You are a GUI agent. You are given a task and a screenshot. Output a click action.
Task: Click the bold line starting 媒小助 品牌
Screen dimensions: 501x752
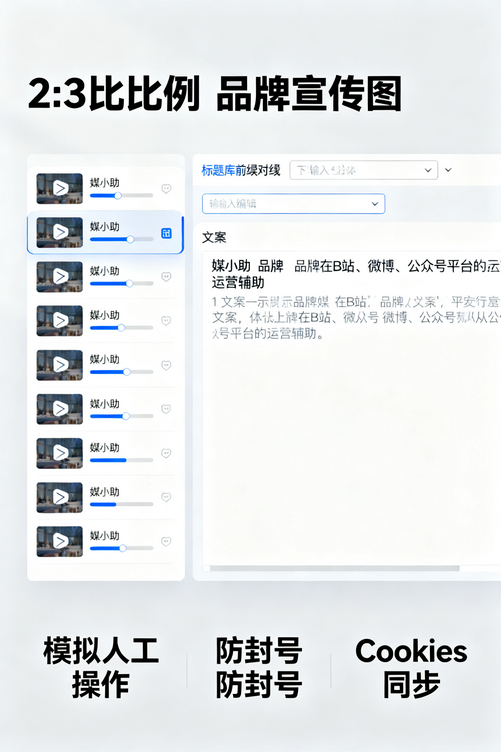[x=356, y=266]
